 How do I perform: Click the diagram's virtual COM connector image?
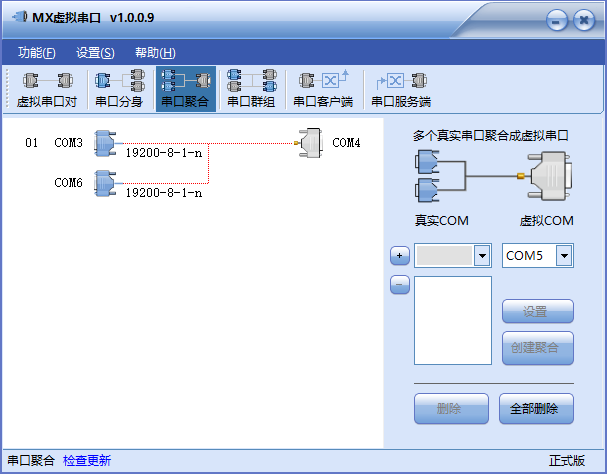[549, 176]
